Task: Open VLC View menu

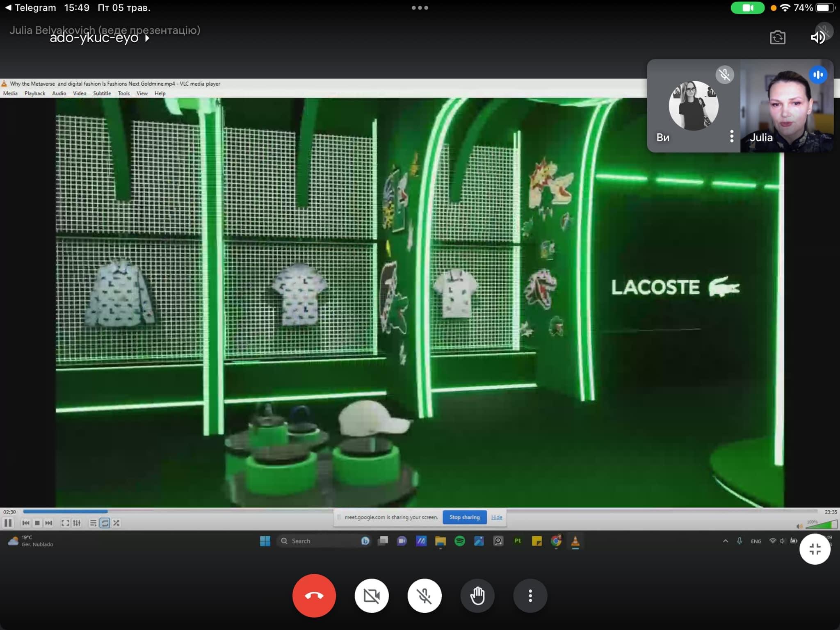Action: click(142, 93)
